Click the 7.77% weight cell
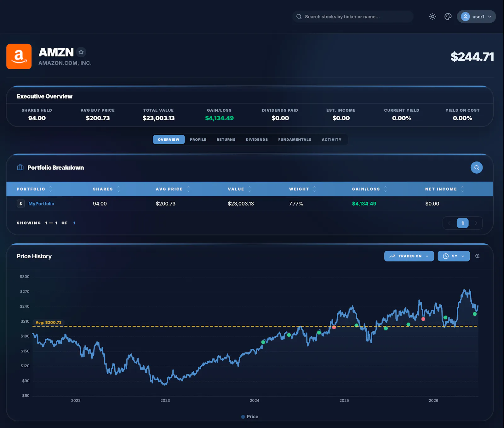This screenshot has width=504, height=428. pyautogui.click(x=296, y=204)
